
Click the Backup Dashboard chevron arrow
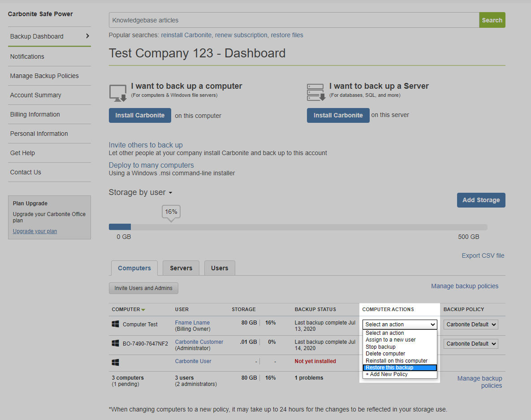point(87,36)
